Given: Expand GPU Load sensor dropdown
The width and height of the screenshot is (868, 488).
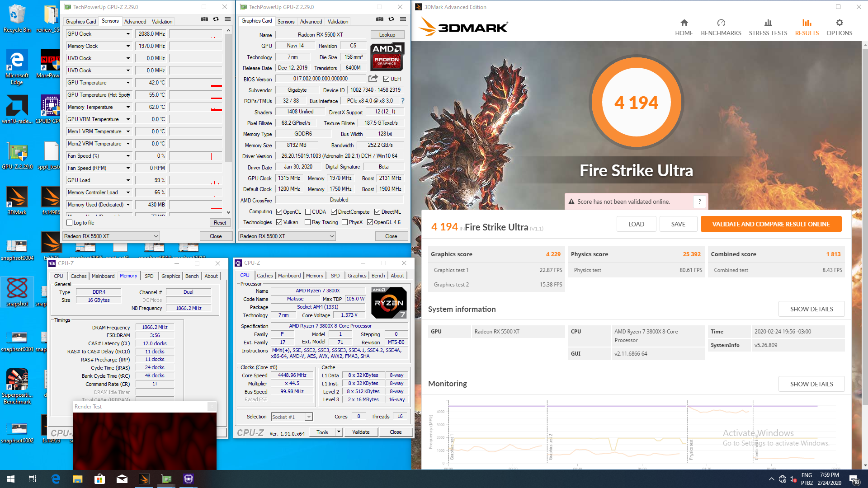Looking at the screenshot, I should (128, 180).
